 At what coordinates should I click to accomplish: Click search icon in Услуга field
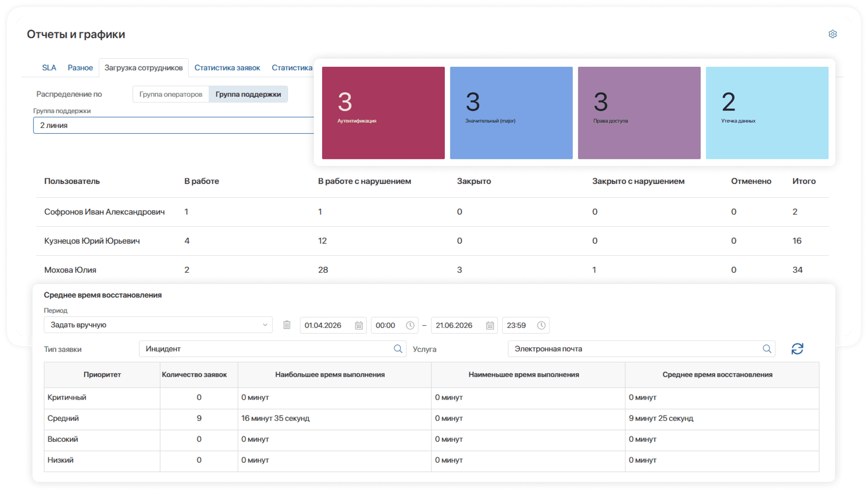[767, 349]
